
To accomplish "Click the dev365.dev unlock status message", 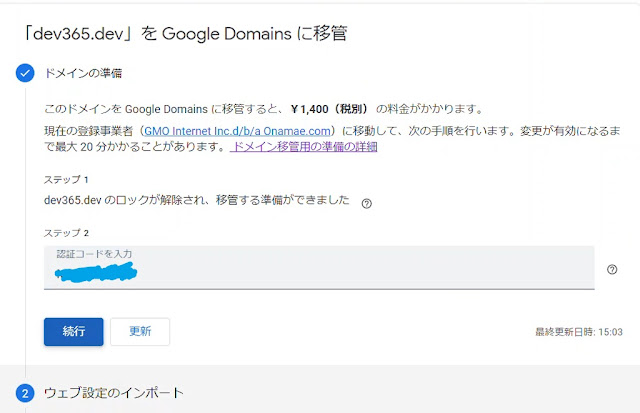I will (x=197, y=200).
